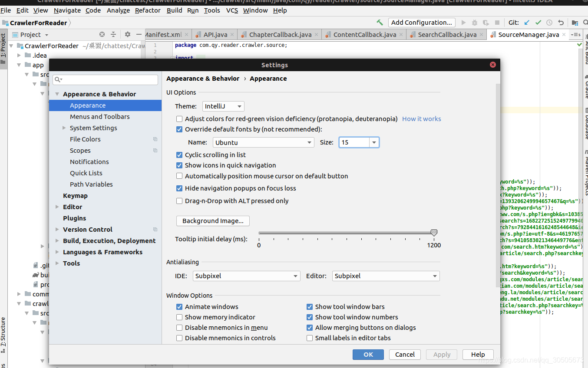Expand the .idea folder in project tree
This screenshot has width=588, height=368.
[19, 56]
